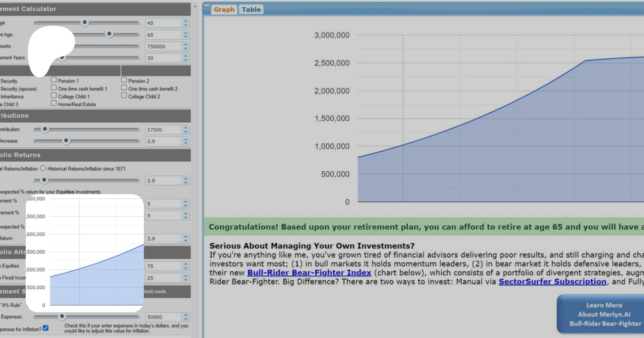Image resolution: width=644 pixels, height=338 pixels.
Task: Open the Bull-Rider Bear-Fighter Index link
Action: click(309, 273)
